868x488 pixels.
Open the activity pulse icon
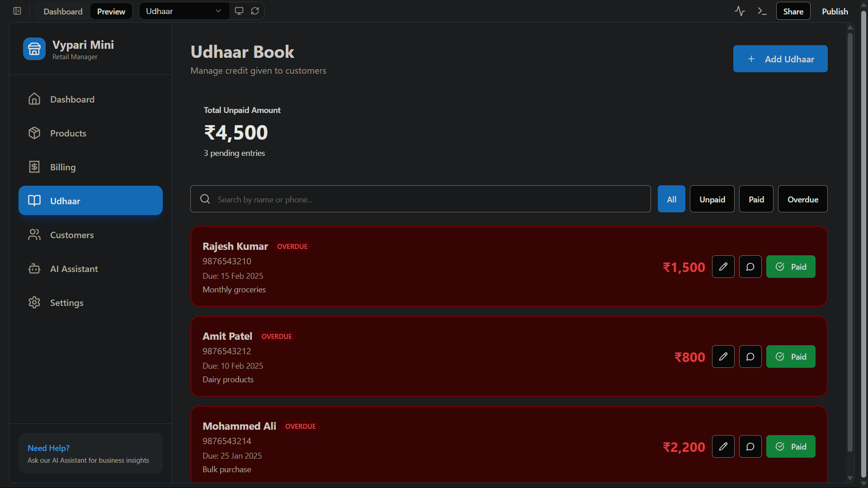740,11
